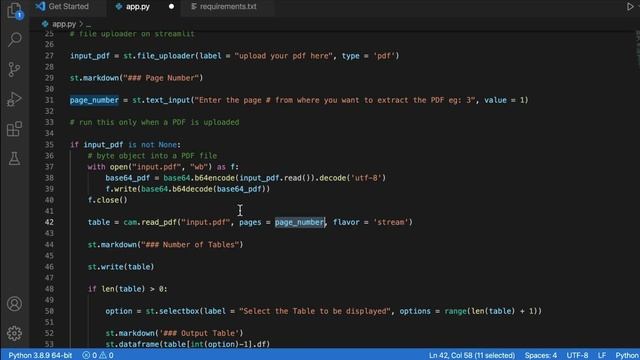Viewport: 640px width, 360px height.
Task: Click unsaved dot on app.py tab
Action: (x=171, y=7)
